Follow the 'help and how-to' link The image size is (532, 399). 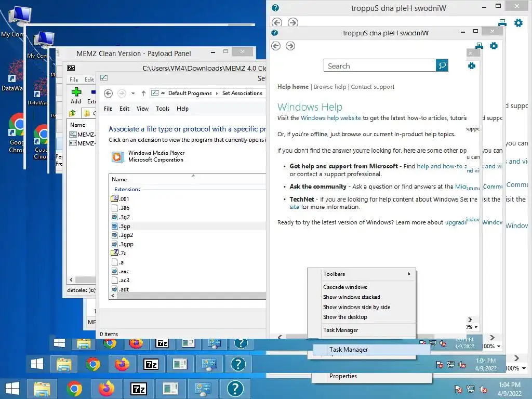point(440,166)
